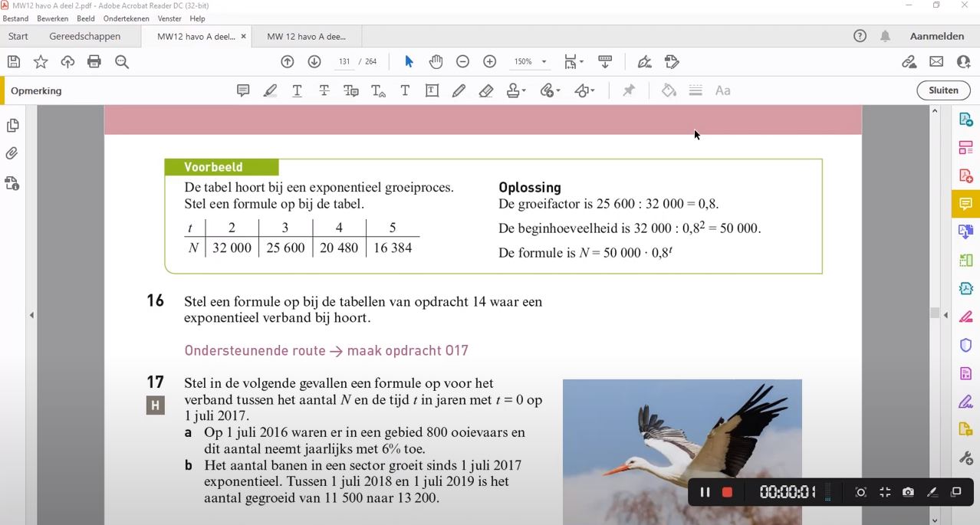
Task: Stop the screen recording
Action: pos(727,492)
